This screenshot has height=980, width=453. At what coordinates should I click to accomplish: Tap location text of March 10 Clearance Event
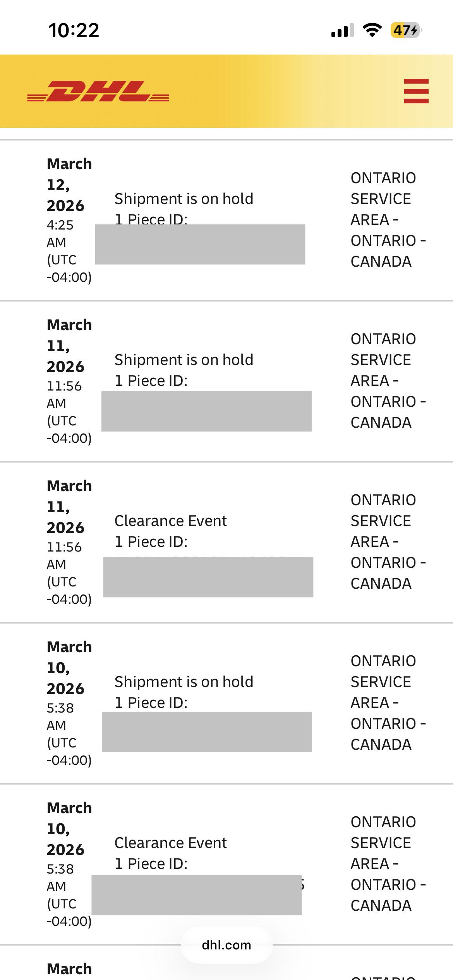(387, 864)
